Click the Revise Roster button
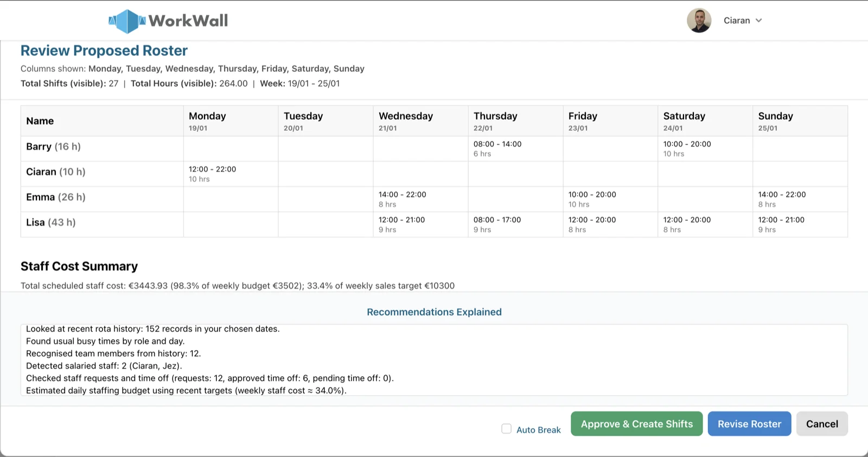This screenshot has height=457, width=868. [x=749, y=424]
